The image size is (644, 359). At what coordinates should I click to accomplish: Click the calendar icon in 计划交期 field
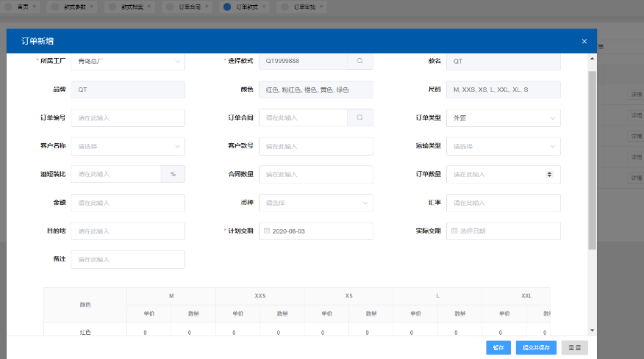coord(266,231)
